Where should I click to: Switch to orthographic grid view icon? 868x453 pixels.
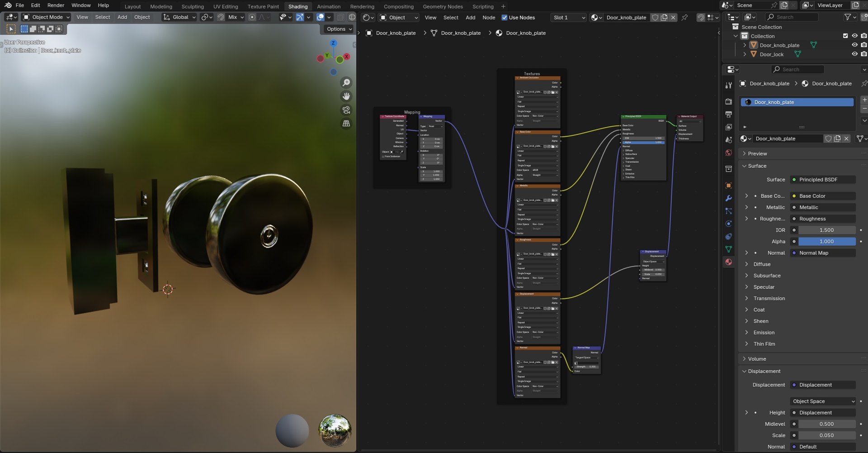[346, 124]
